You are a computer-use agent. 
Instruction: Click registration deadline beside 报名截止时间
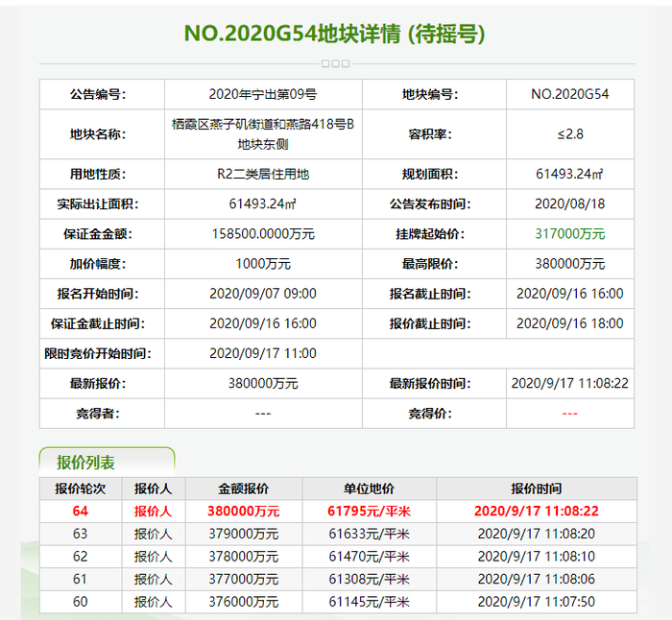[x=569, y=294]
